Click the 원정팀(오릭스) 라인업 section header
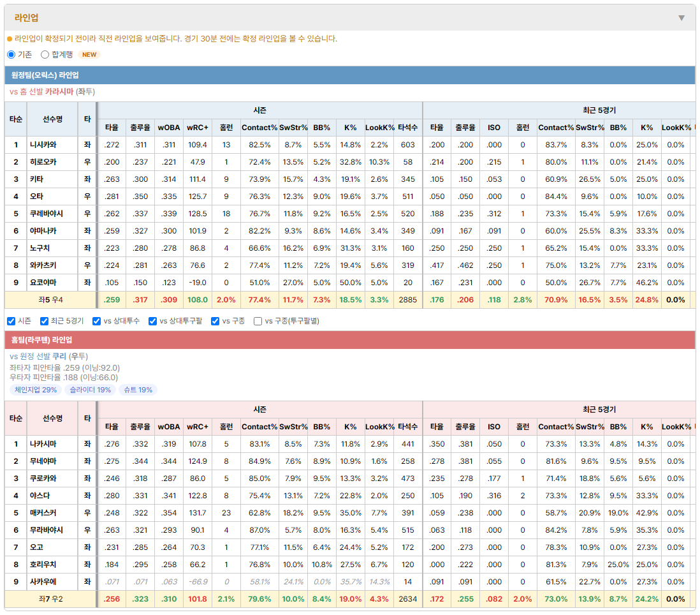Image resolution: width=700 pixels, height=615 pixels. click(x=350, y=75)
